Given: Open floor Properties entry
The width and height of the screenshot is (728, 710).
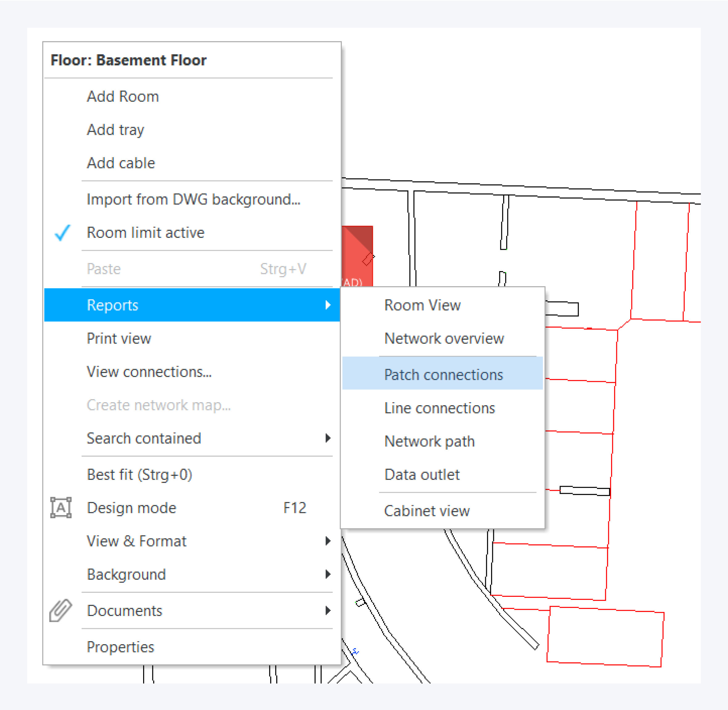Looking at the screenshot, I should pyautogui.click(x=120, y=646).
